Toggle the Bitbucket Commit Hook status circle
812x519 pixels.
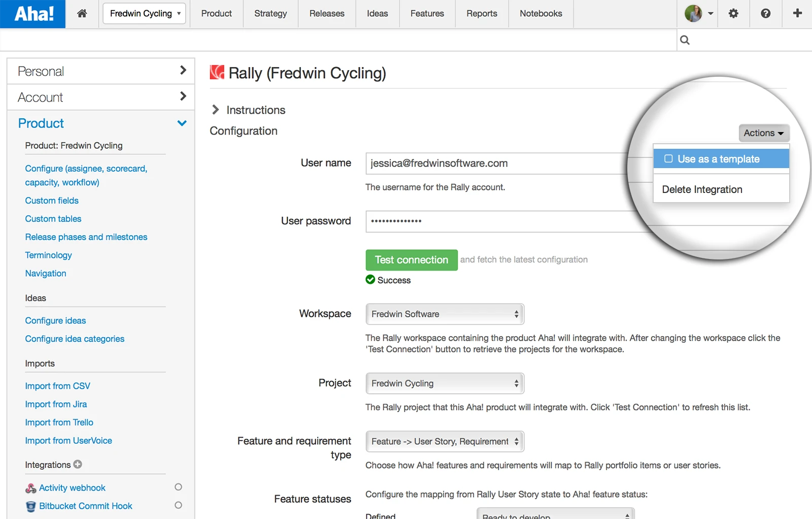[178, 505]
